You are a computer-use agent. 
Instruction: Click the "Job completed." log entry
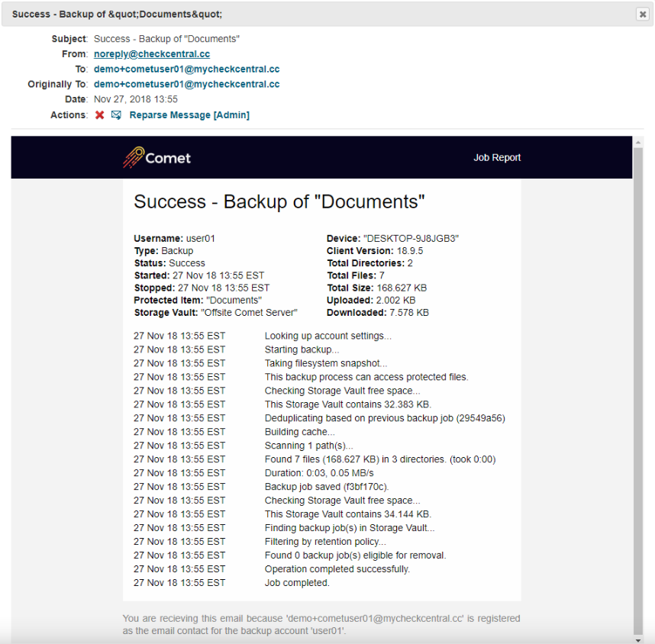pos(297,583)
